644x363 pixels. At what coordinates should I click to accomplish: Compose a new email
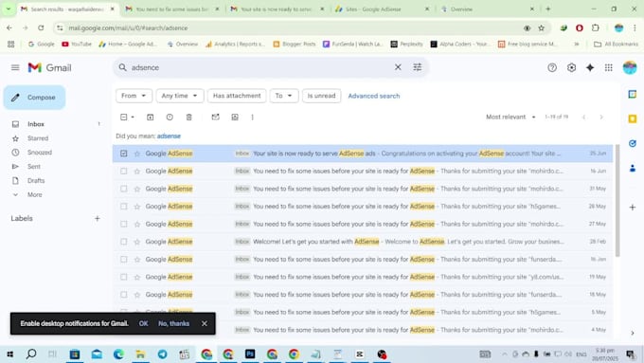(34, 98)
